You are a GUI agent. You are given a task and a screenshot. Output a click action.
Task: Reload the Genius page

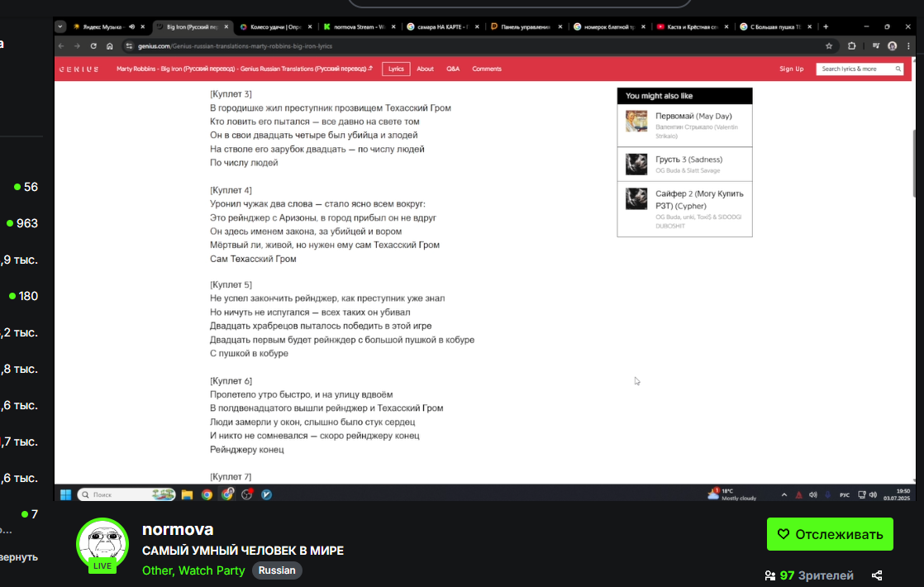pos(93,46)
